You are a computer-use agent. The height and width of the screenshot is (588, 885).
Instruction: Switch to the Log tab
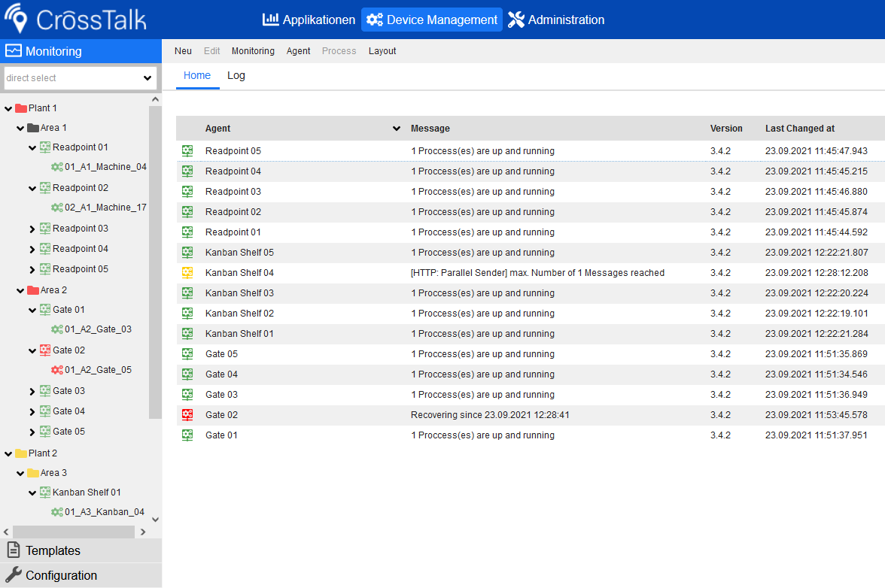[x=236, y=75]
